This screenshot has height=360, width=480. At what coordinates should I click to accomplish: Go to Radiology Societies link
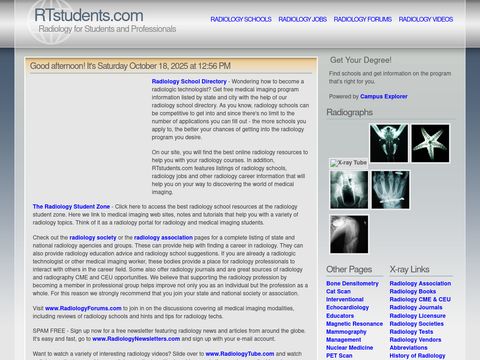tap(416, 324)
